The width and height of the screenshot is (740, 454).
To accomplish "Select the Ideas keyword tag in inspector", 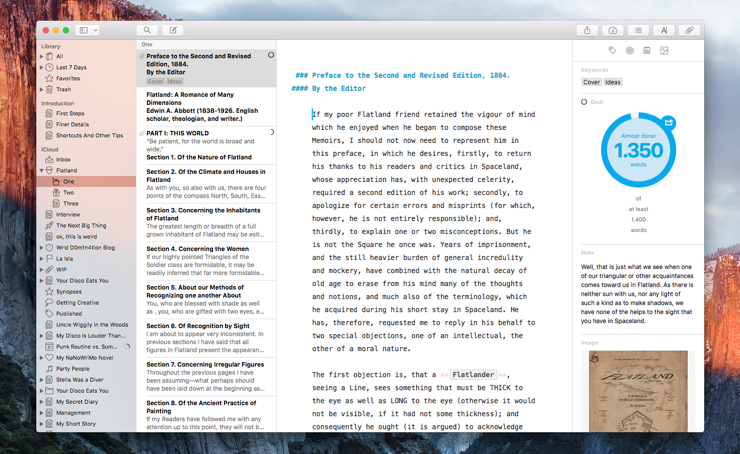I will tap(613, 82).
